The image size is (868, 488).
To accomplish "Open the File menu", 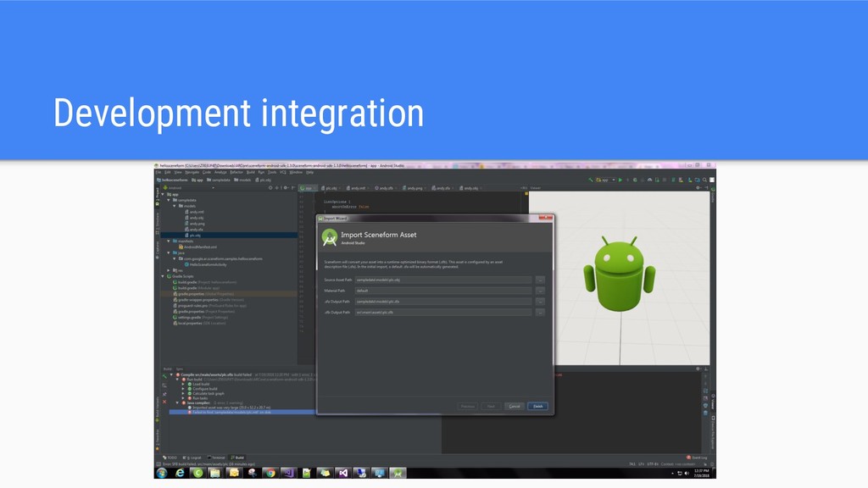I will (x=159, y=172).
